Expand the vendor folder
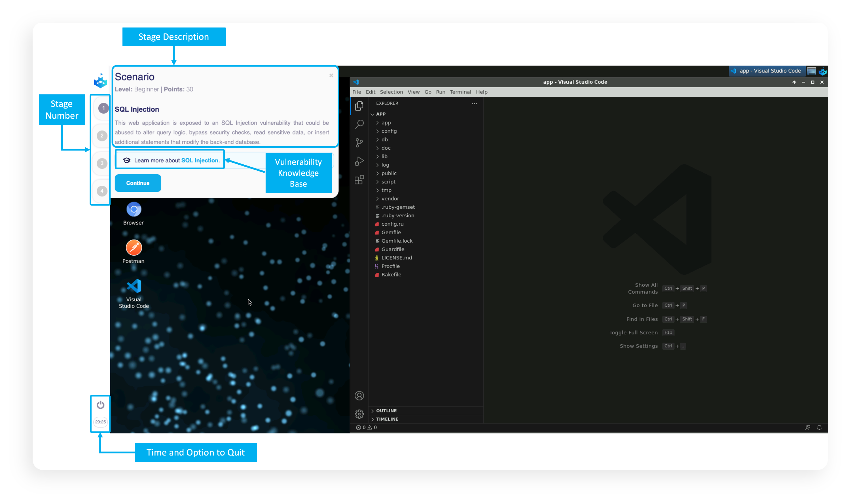Viewport: 851px width, 504px height. click(x=426, y=199)
